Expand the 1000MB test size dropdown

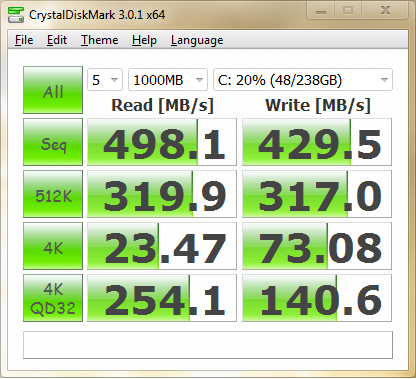(168, 80)
